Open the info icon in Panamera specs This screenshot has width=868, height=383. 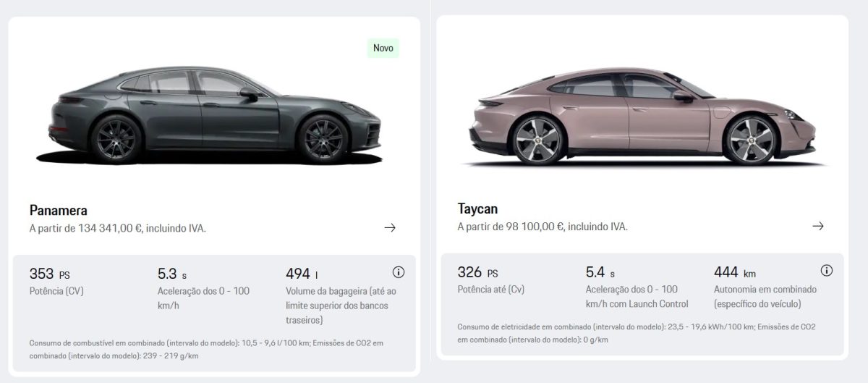398,272
